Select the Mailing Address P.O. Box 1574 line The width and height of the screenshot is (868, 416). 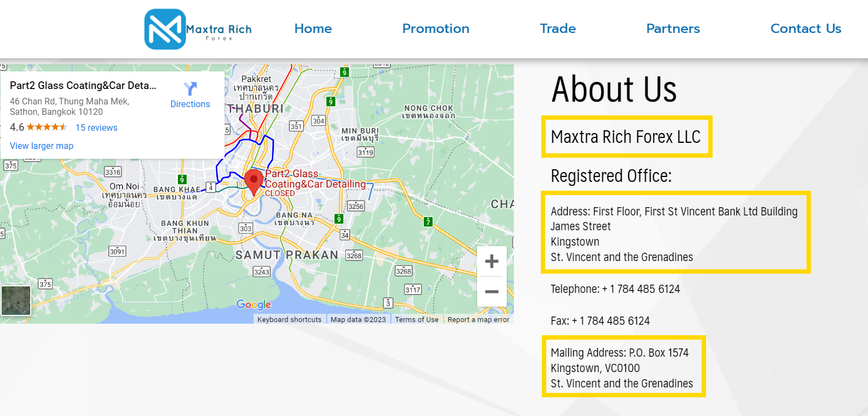[x=619, y=353]
